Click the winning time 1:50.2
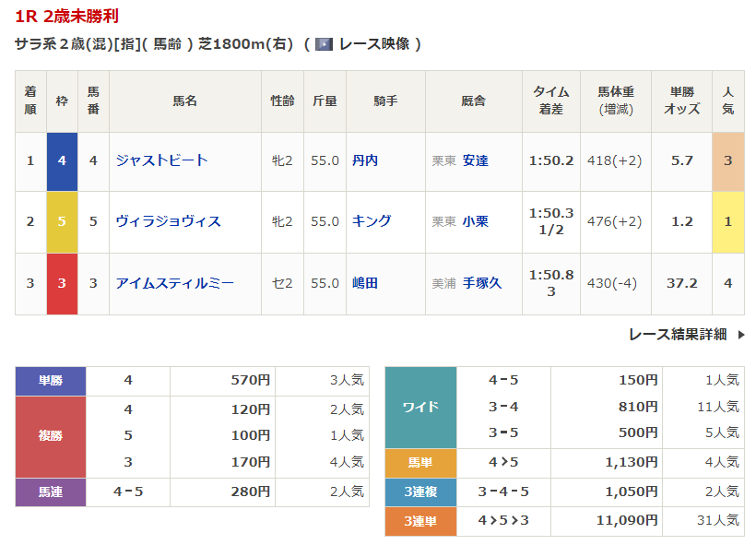This screenshot has height=545, width=756. (x=551, y=160)
